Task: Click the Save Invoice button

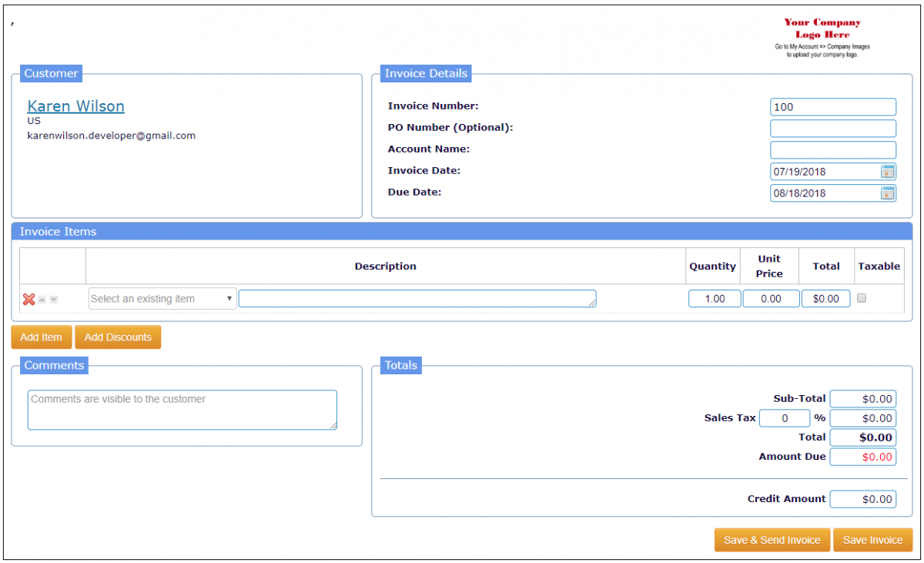Action: (x=872, y=540)
